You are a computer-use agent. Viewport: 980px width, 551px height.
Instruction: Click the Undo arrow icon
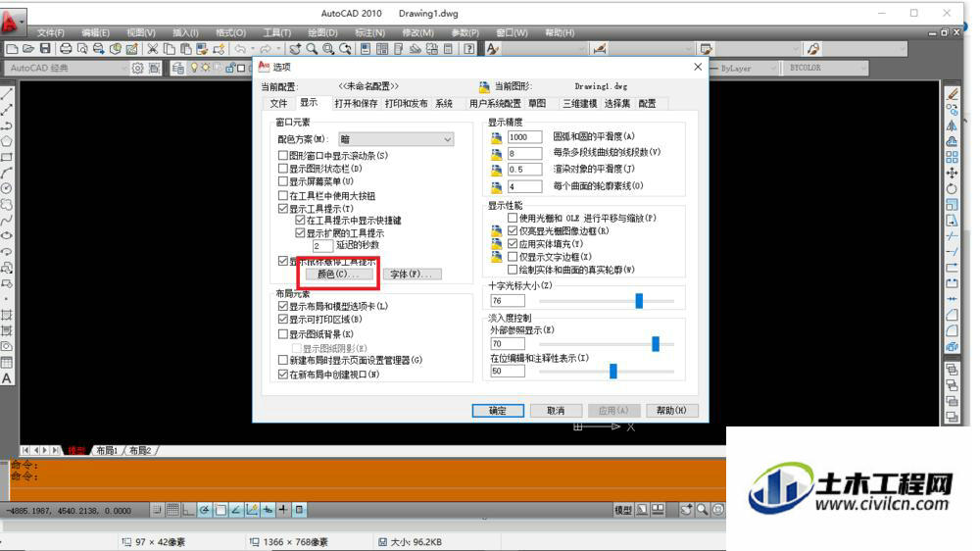[x=240, y=49]
